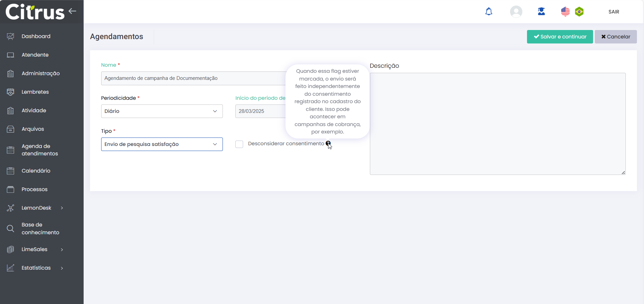Viewport: 644px width, 304px height.
Task: Open the Periodicidade dropdown
Action: (162, 111)
